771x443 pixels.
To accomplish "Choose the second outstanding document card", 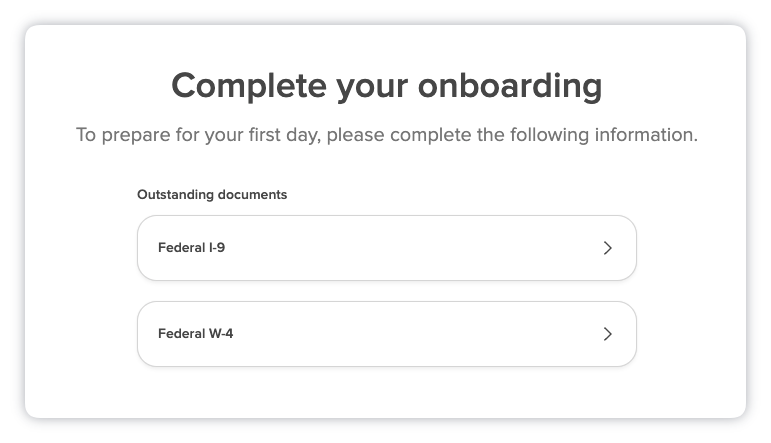I will coord(387,334).
